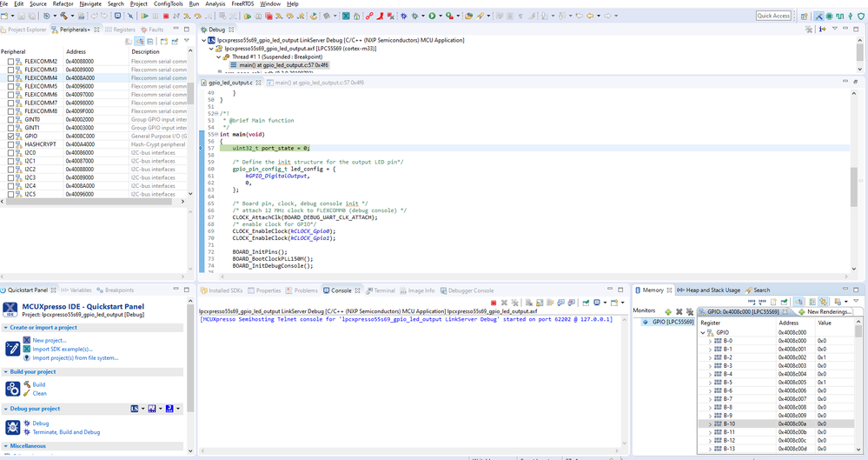
Task: Check the I2C5 peripheral checkbox
Action: point(10,194)
